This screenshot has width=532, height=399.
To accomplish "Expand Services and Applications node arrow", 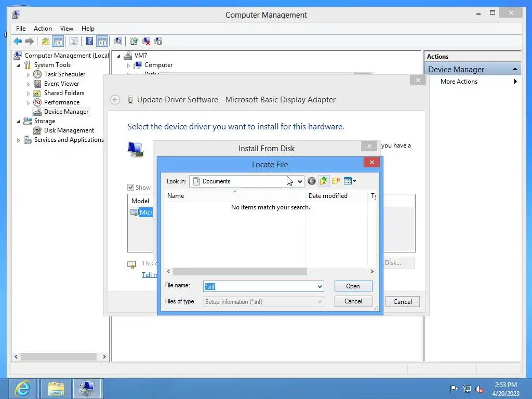I will coord(18,140).
